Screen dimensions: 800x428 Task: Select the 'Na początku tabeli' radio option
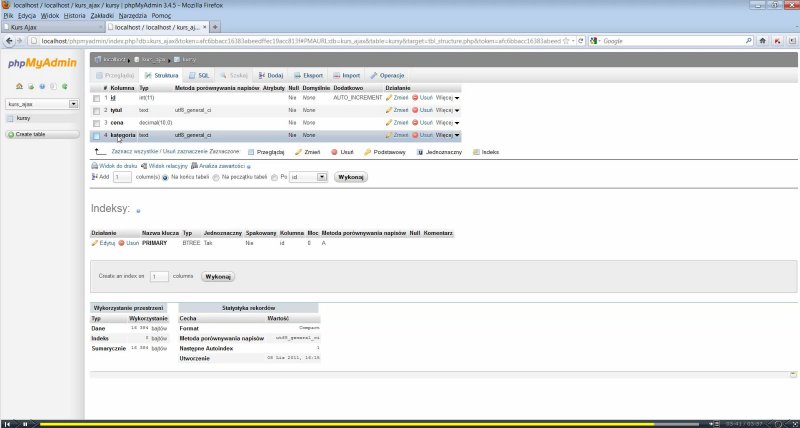tap(211, 176)
